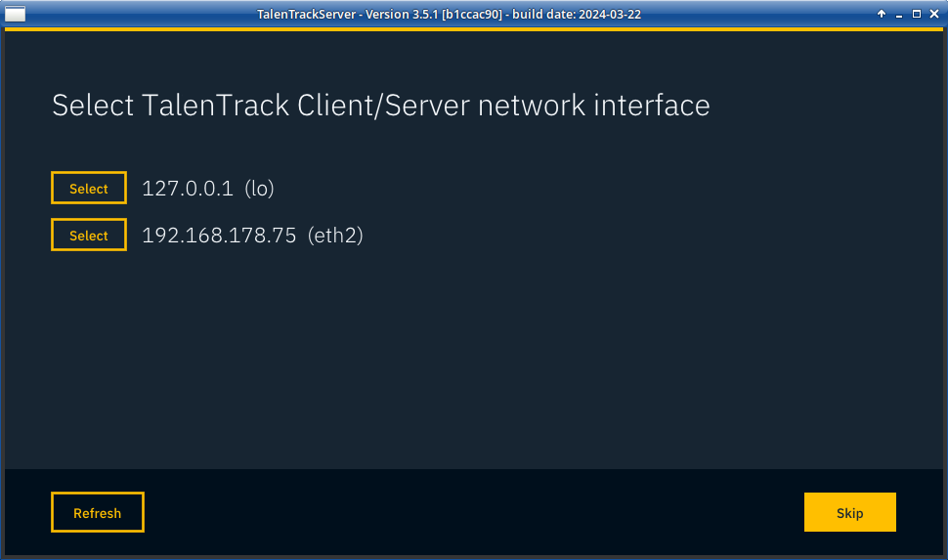
Task: Skip network interface selection
Action: point(849,513)
